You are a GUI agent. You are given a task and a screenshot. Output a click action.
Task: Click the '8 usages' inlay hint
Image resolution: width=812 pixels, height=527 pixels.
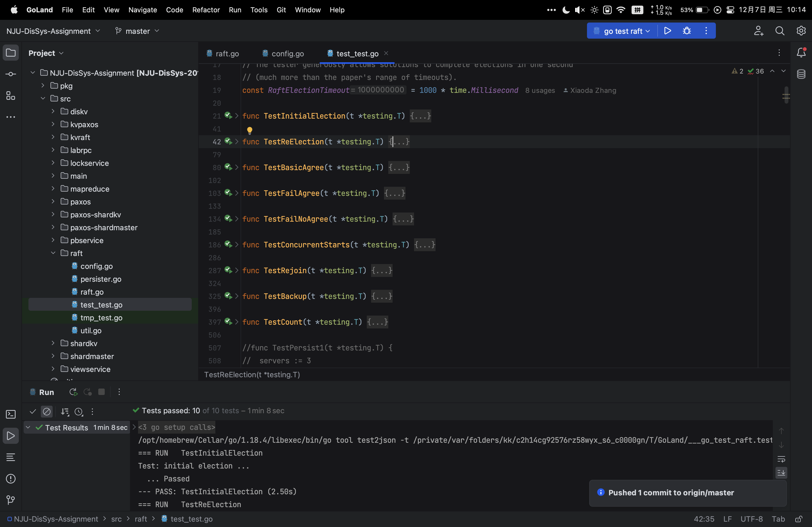pos(540,90)
